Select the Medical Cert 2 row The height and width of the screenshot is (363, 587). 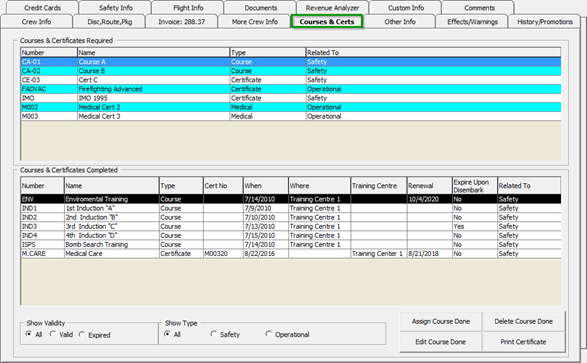[x=291, y=107]
